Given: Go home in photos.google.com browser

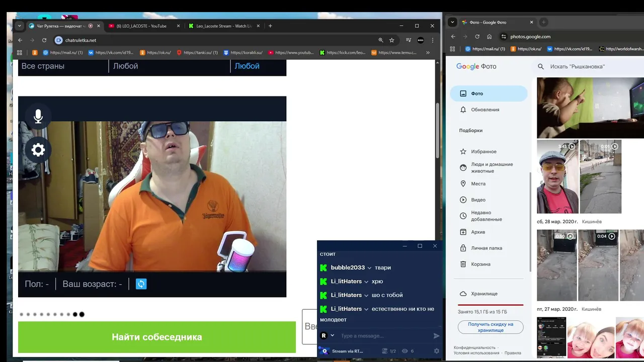Looking at the screenshot, I should point(489,37).
